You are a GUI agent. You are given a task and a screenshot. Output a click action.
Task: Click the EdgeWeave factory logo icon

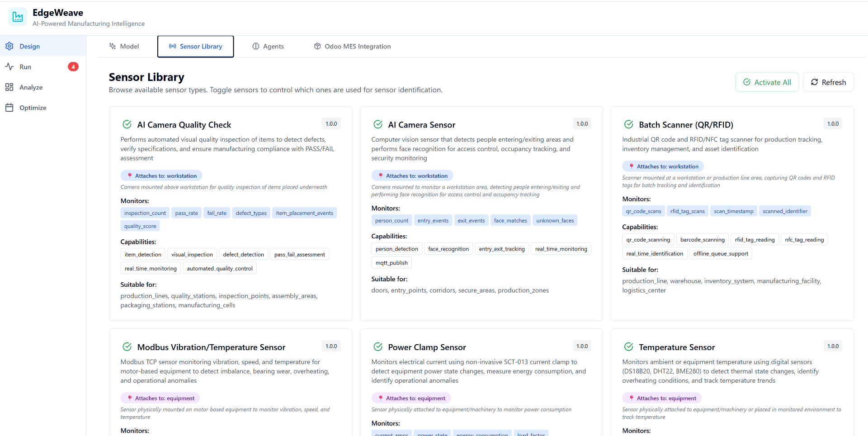coord(18,17)
